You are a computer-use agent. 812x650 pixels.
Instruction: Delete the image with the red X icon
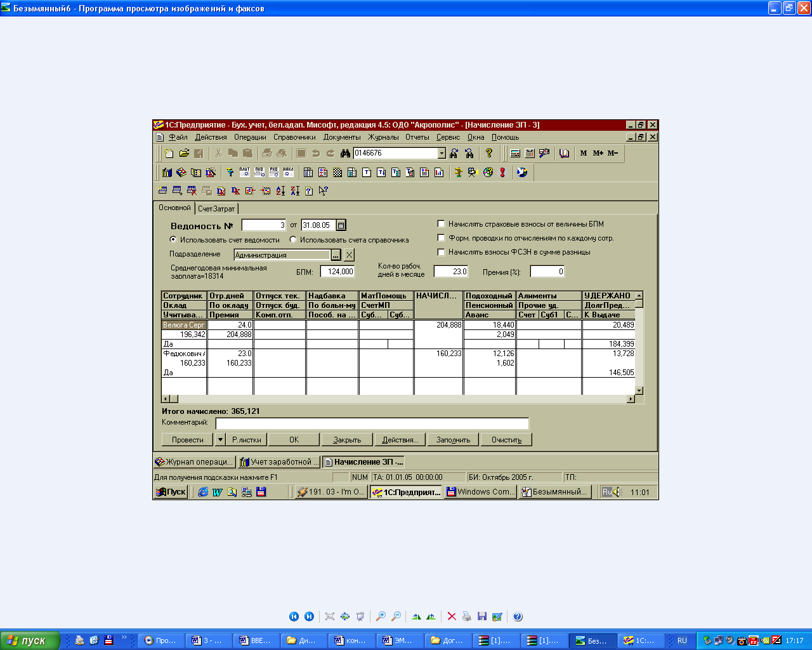point(452,616)
